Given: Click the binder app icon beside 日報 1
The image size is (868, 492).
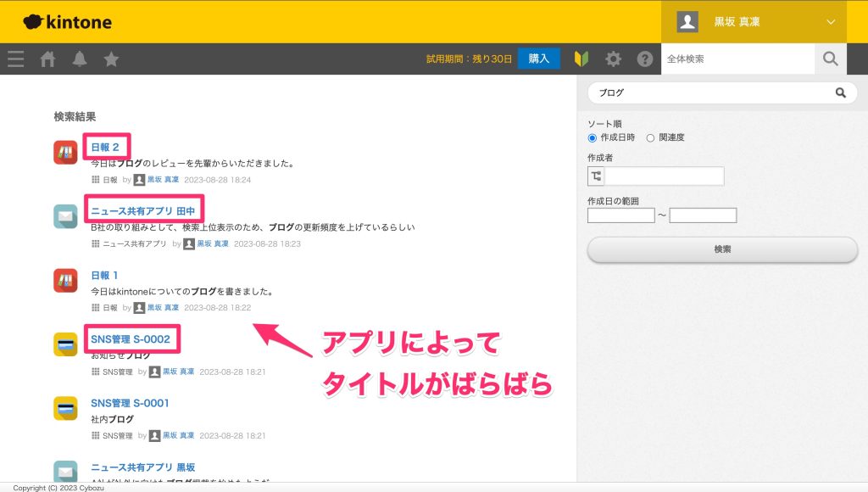Looking at the screenshot, I should point(65,280).
